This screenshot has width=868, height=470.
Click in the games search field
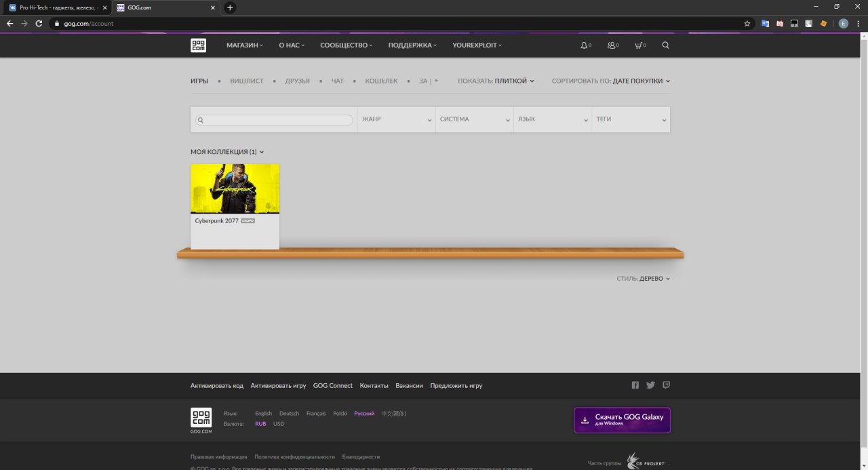point(274,120)
